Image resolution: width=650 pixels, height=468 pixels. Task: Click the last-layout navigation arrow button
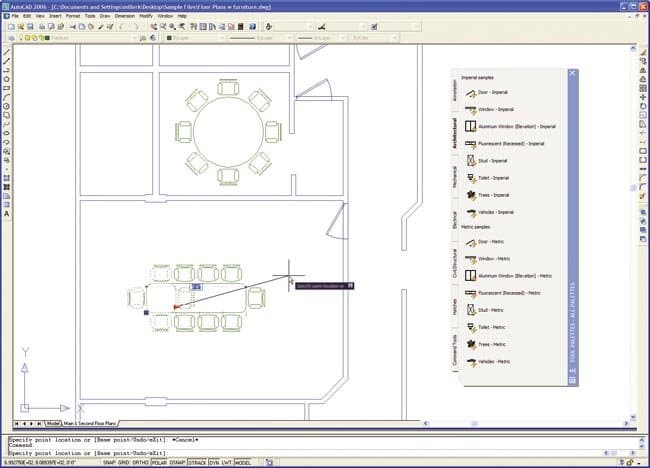(x=39, y=424)
